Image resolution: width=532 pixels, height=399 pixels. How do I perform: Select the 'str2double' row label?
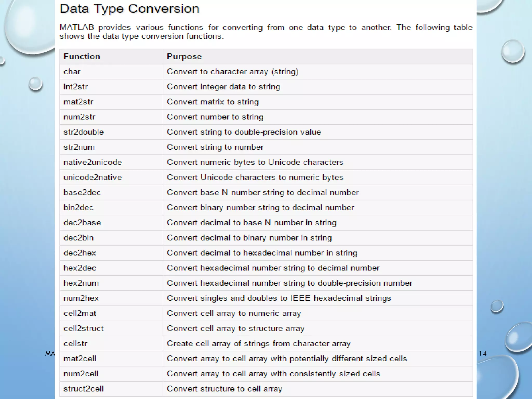click(x=83, y=132)
